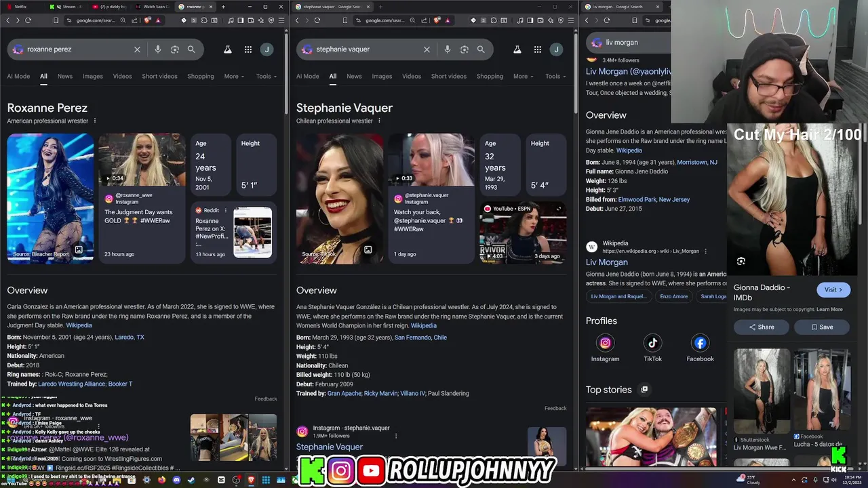Open the Roxanne Perez Bleacher Report photo
The height and width of the screenshot is (488, 868).
point(50,198)
